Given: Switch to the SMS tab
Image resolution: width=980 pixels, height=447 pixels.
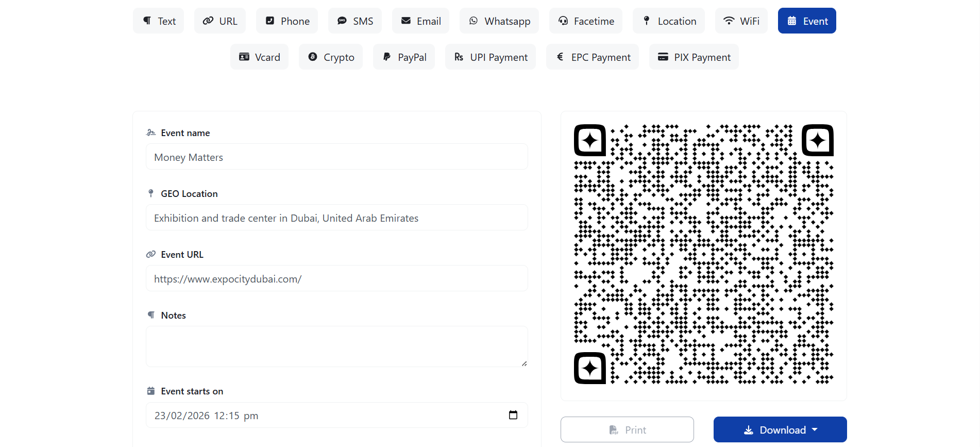Looking at the screenshot, I should pyautogui.click(x=354, y=21).
